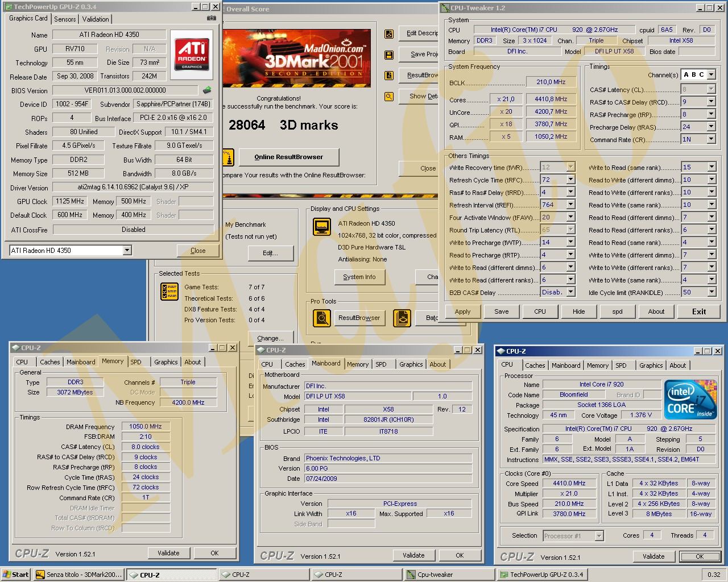Click the GPU Clock 1125 MHz field
The width and height of the screenshot is (728, 582).
pyautogui.click(x=69, y=201)
